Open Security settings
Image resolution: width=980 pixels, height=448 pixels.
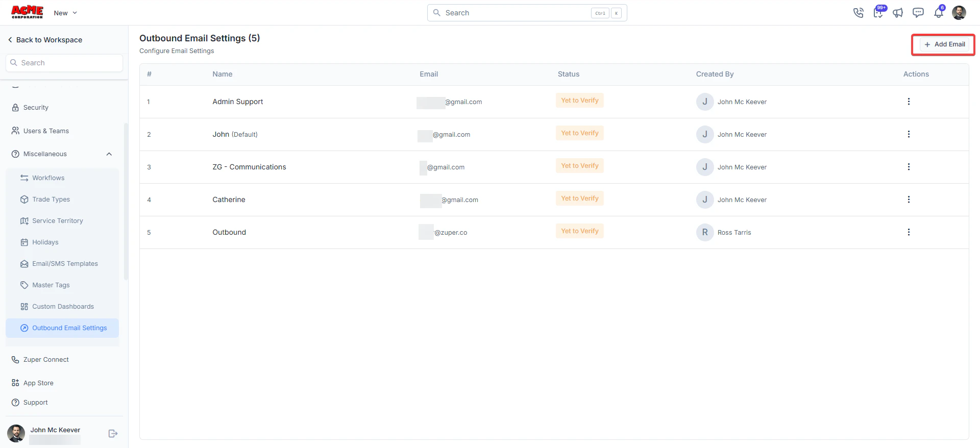click(36, 108)
